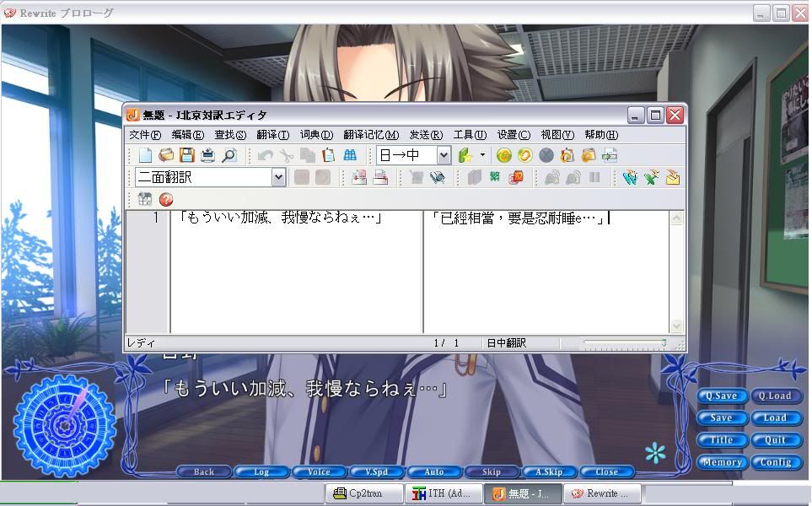This screenshot has height=506, width=812.
Task: Click the slider in the editor status bar
Action: pos(624,343)
